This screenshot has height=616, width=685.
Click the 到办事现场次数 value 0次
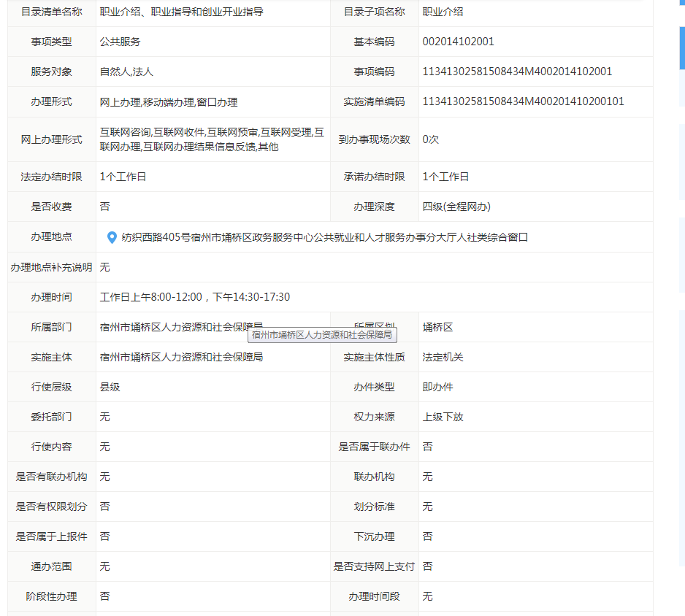coord(430,139)
